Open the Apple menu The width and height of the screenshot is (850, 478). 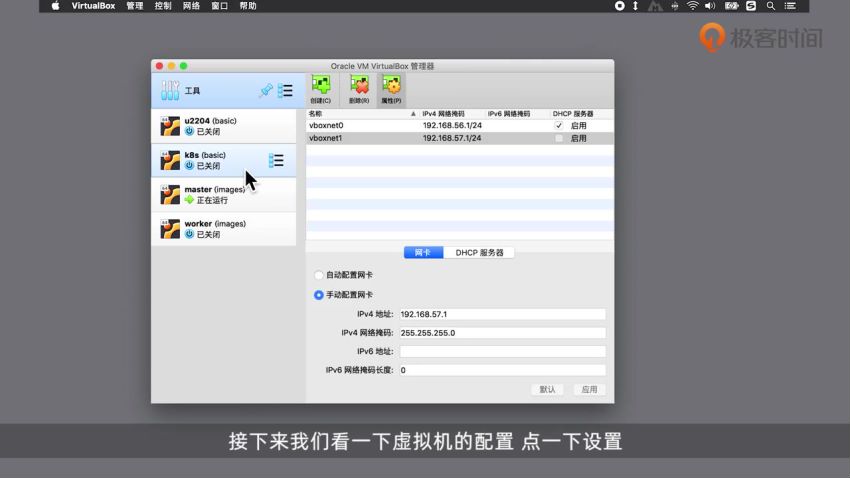click(55, 6)
